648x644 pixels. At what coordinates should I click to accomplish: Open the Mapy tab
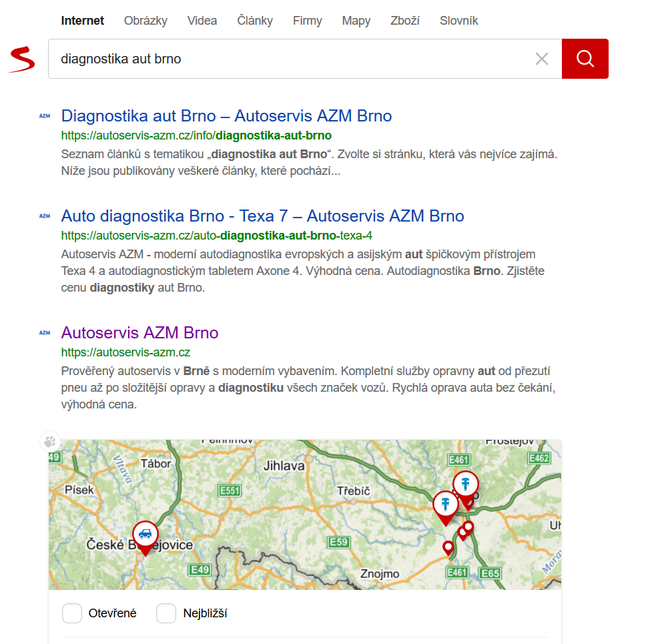[356, 21]
